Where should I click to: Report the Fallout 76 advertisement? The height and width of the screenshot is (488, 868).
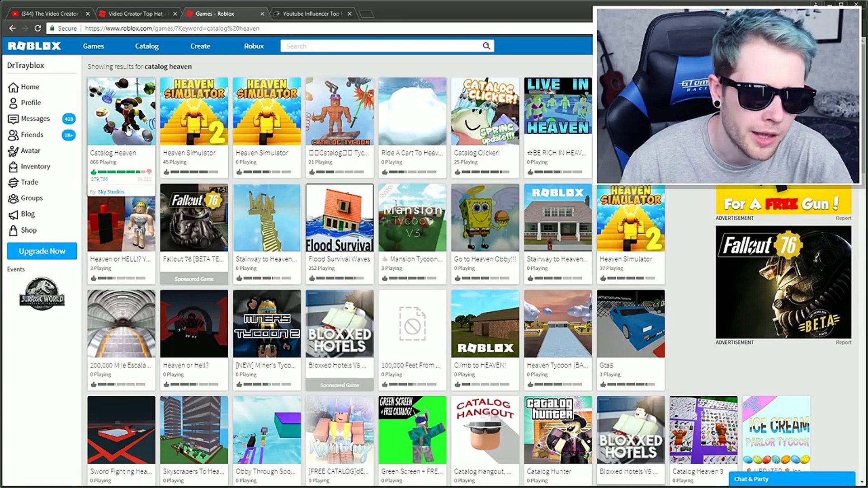(x=843, y=343)
